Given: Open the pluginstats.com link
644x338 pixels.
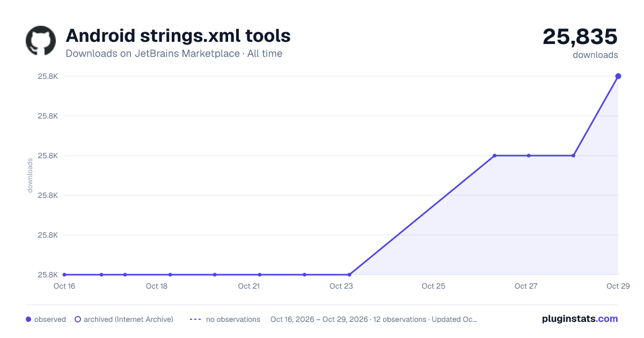Looking at the screenshot, I should pyautogui.click(x=580, y=319).
